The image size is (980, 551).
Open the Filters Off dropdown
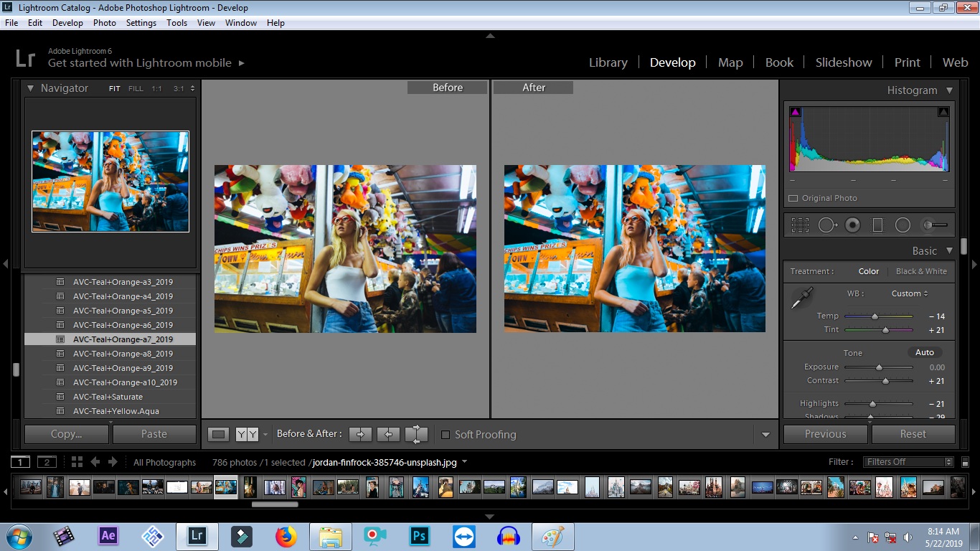(x=909, y=462)
